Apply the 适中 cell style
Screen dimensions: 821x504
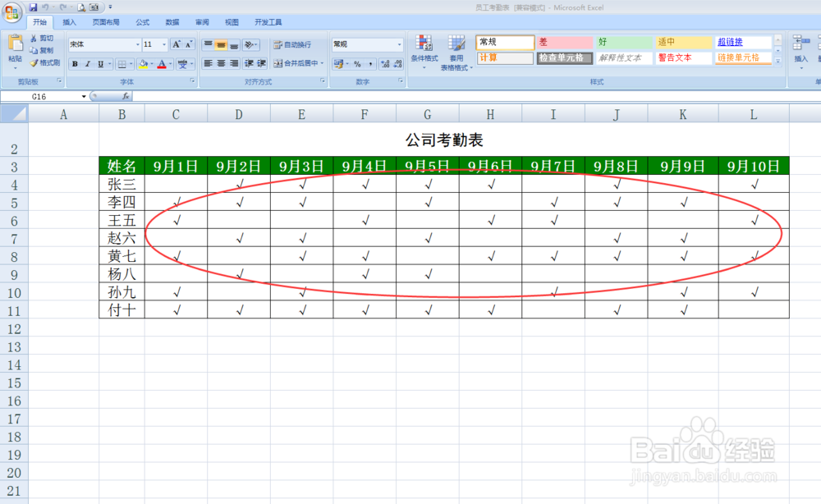(684, 42)
